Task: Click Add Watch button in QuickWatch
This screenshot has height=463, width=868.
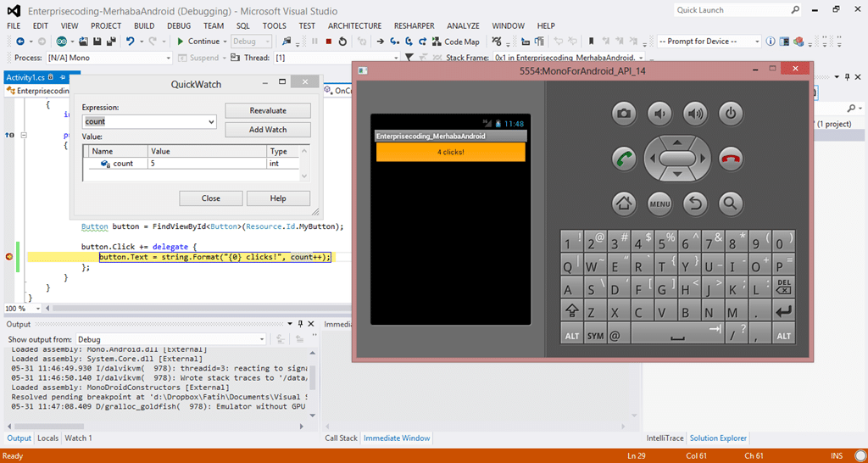Action: 268,130
